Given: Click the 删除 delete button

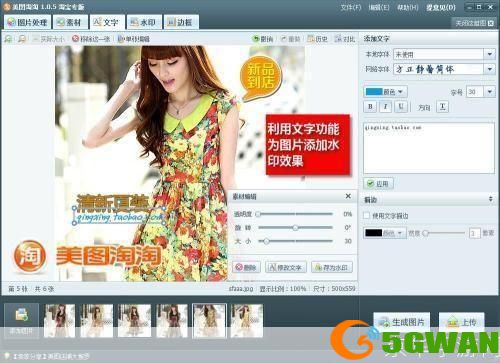Looking at the screenshot, I should tap(246, 267).
